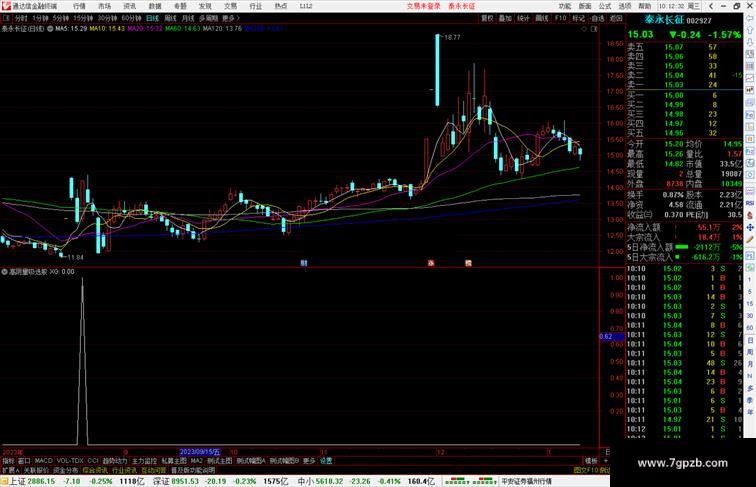Switch chart to 30分钟 period
The width and height of the screenshot is (756, 487).
point(107,18)
